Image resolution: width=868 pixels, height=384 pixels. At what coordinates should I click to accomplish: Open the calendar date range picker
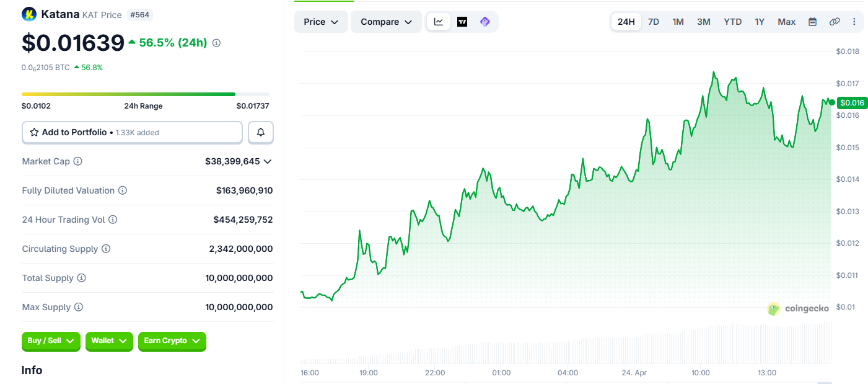tap(812, 22)
